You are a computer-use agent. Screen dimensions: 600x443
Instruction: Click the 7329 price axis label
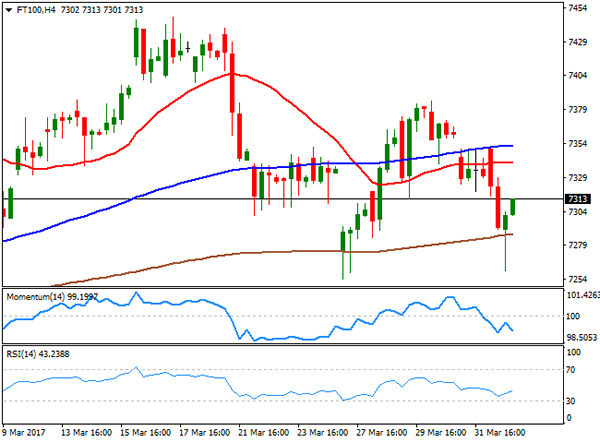click(577, 178)
